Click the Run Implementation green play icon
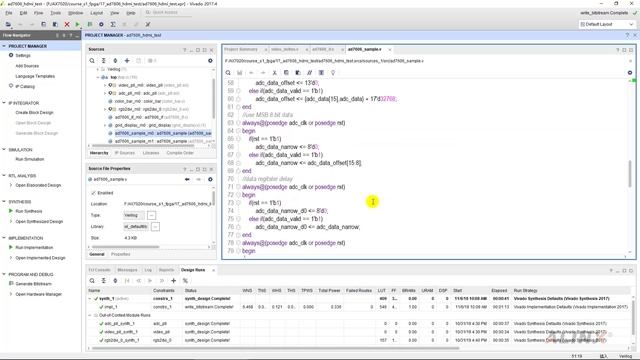 (x=11, y=247)
